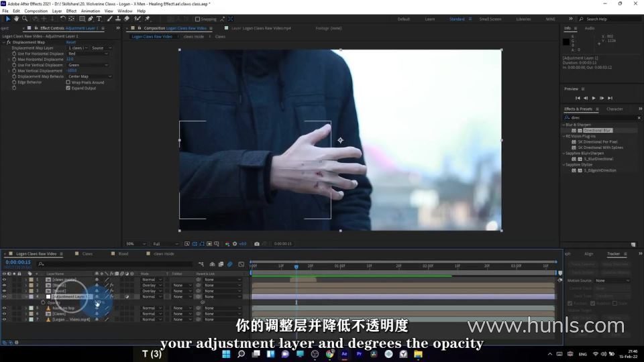The height and width of the screenshot is (362, 644).
Task: Select the Rectangle shape tool
Action: coord(82,19)
